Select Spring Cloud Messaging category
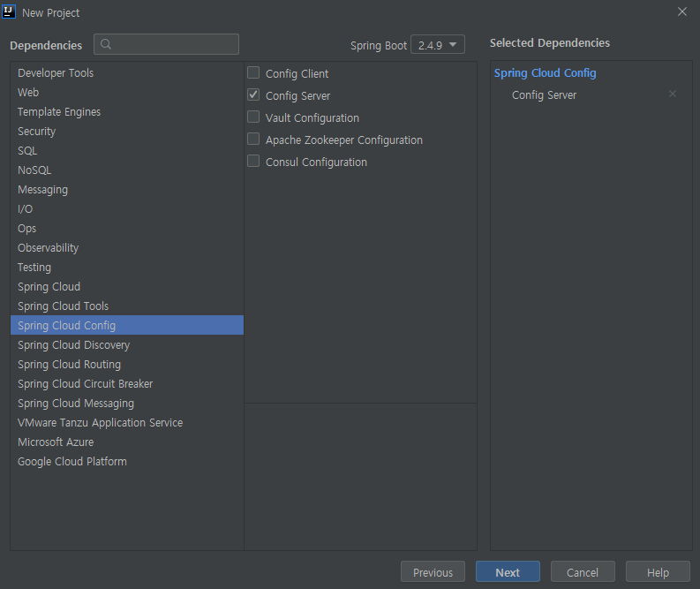This screenshot has width=700, height=589. (x=127, y=404)
